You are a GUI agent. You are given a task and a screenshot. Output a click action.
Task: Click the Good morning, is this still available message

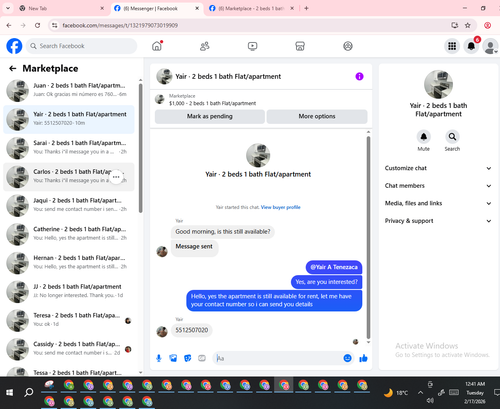(x=223, y=232)
